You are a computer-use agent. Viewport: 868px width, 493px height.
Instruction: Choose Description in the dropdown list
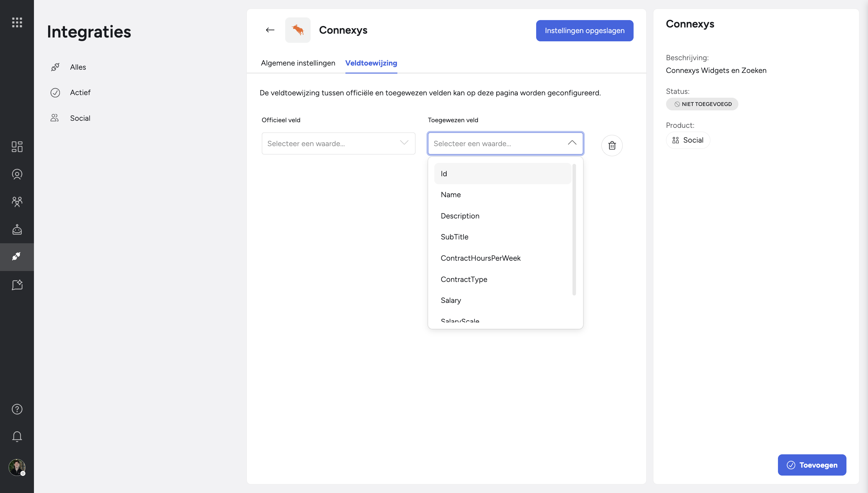tap(502, 216)
